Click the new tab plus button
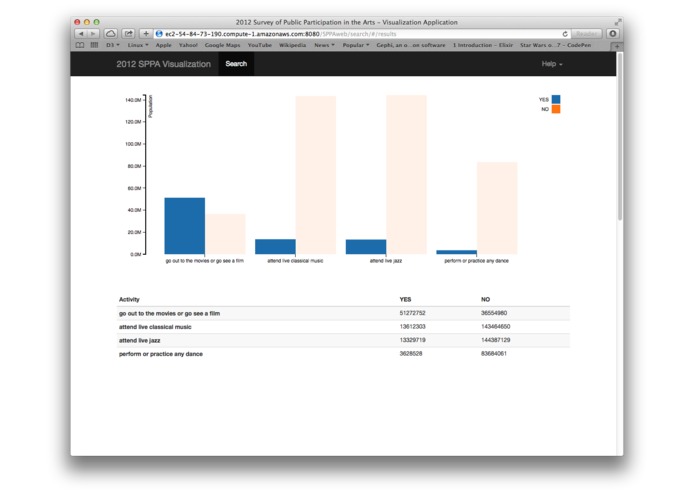This screenshot has height=494, width=695. [x=617, y=46]
